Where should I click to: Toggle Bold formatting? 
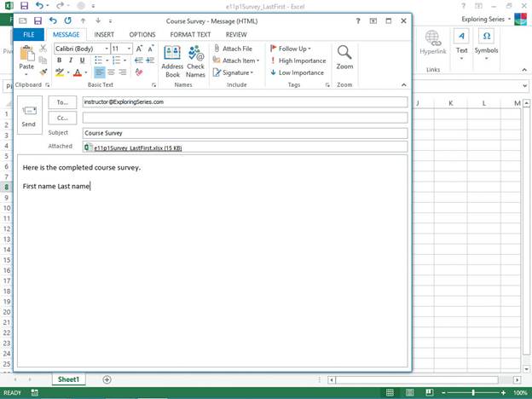click(60, 61)
